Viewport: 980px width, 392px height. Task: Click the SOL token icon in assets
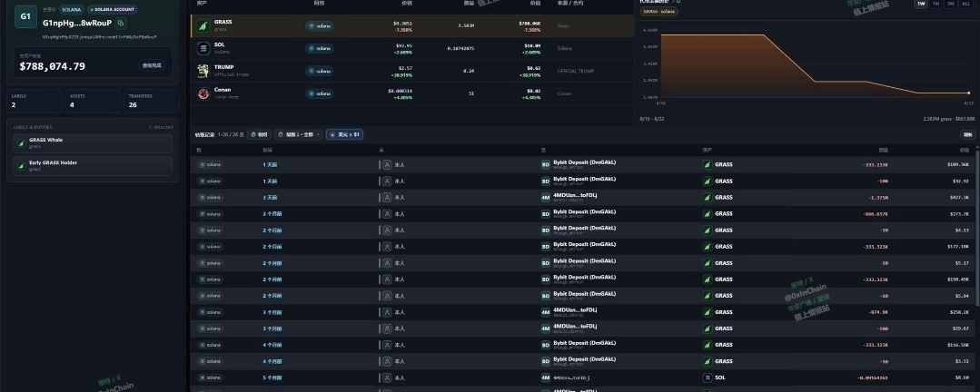203,48
